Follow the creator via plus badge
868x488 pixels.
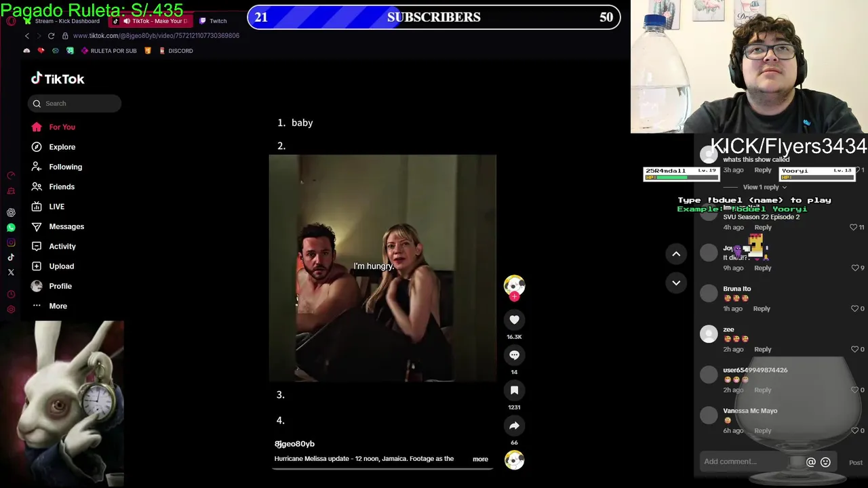[x=514, y=297]
